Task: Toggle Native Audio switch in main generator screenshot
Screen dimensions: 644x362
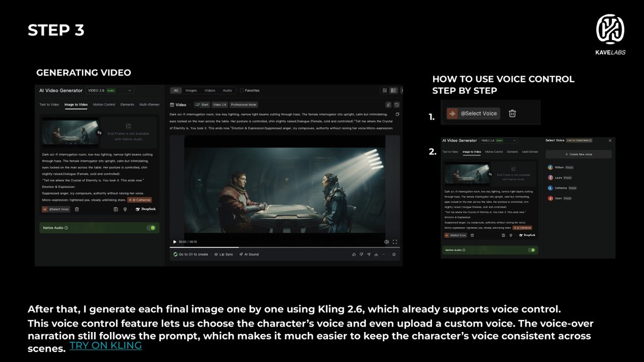Action: pos(152,228)
